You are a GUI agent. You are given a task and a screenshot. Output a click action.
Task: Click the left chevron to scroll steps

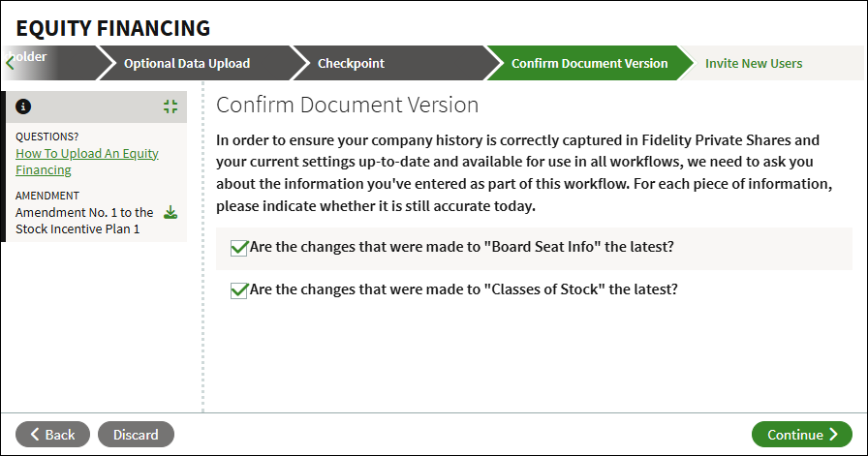pos(10,63)
